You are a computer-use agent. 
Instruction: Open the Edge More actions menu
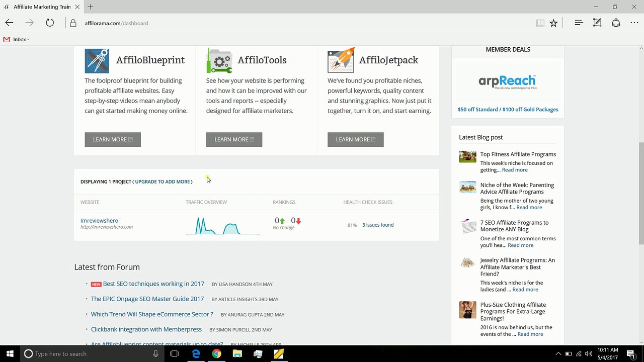coord(634,23)
